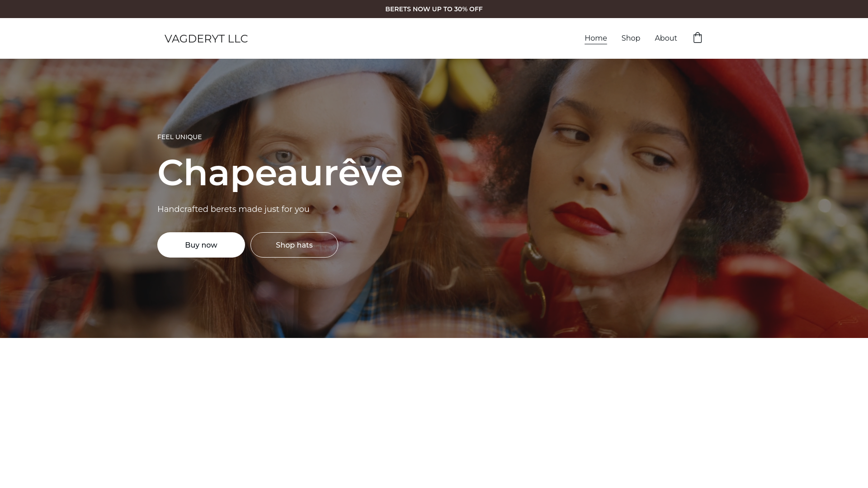Click the red-haired woman's face
The image size is (868, 488).
tap(335, 190)
